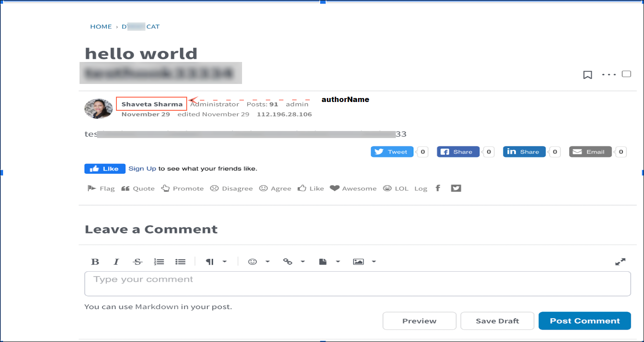
Task: Toggle bold formatting in comment editor
Action: 95,262
